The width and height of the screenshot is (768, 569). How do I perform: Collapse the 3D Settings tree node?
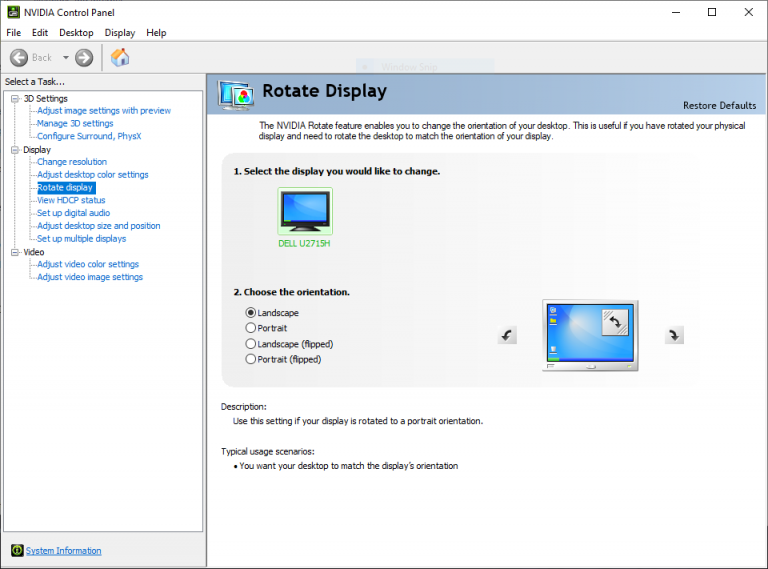(15, 98)
